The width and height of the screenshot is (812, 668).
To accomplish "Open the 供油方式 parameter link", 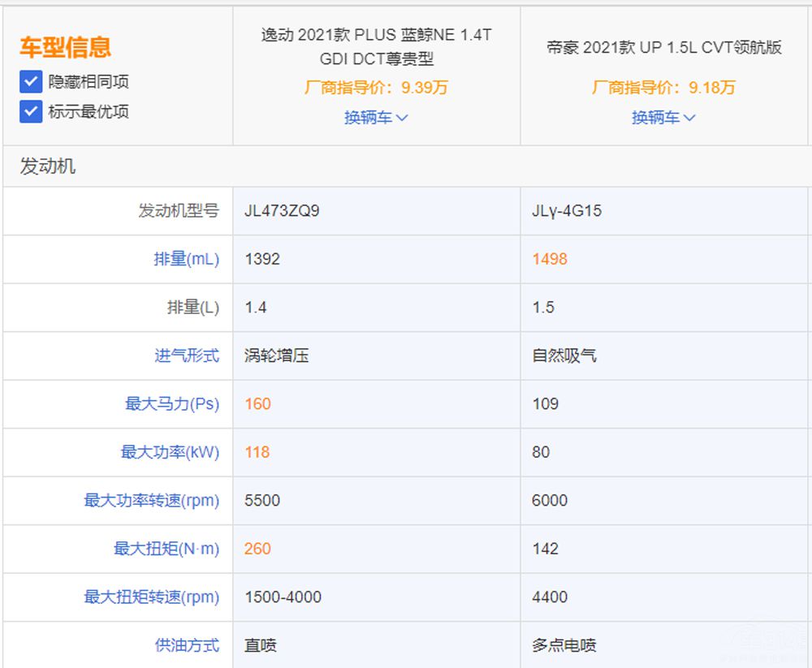I will coord(187,644).
